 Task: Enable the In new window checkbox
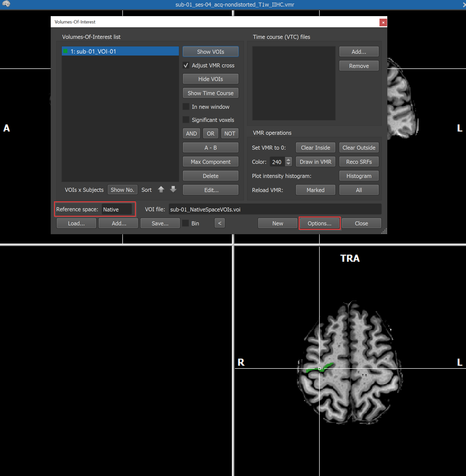click(x=186, y=107)
